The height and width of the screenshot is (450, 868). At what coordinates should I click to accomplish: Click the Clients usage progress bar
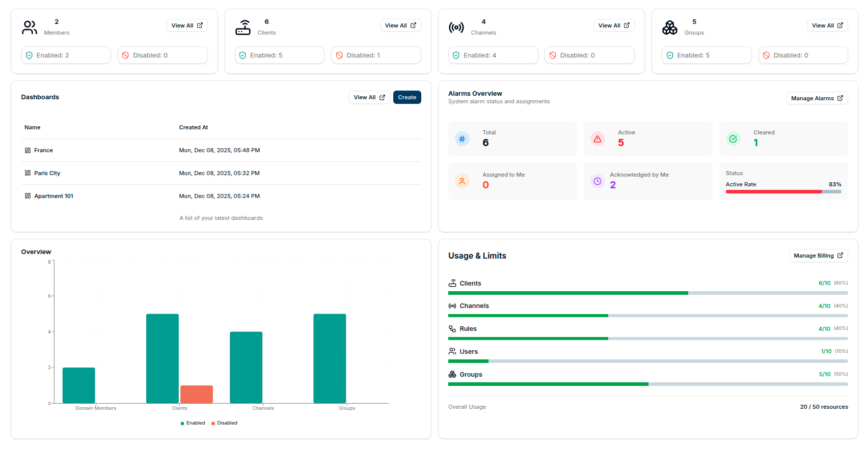(647, 293)
